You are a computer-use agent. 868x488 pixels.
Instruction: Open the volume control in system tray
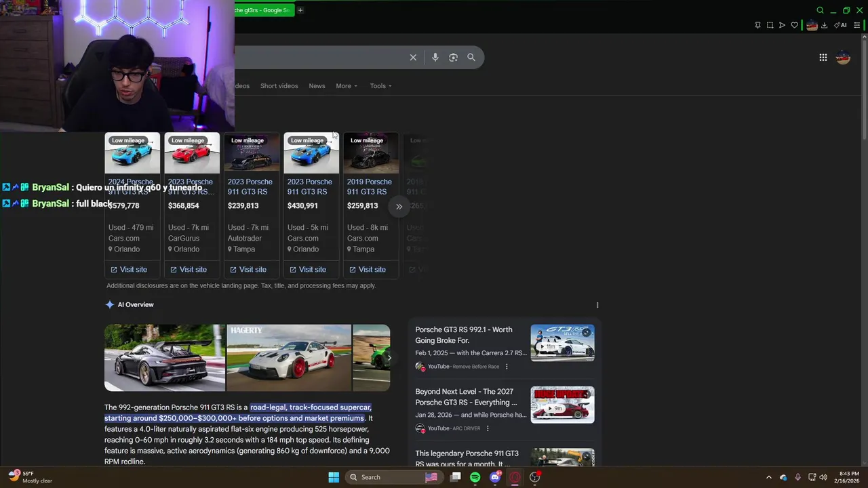(x=823, y=477)
